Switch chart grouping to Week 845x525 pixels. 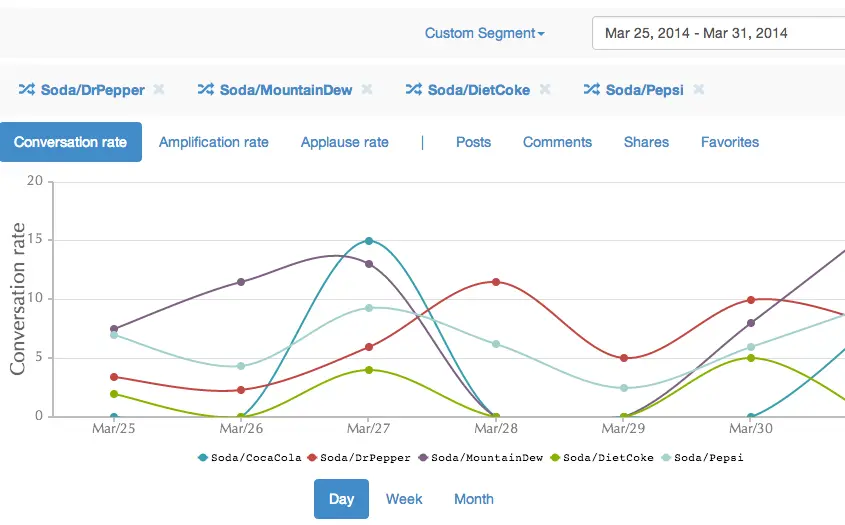tap(404, 499)
